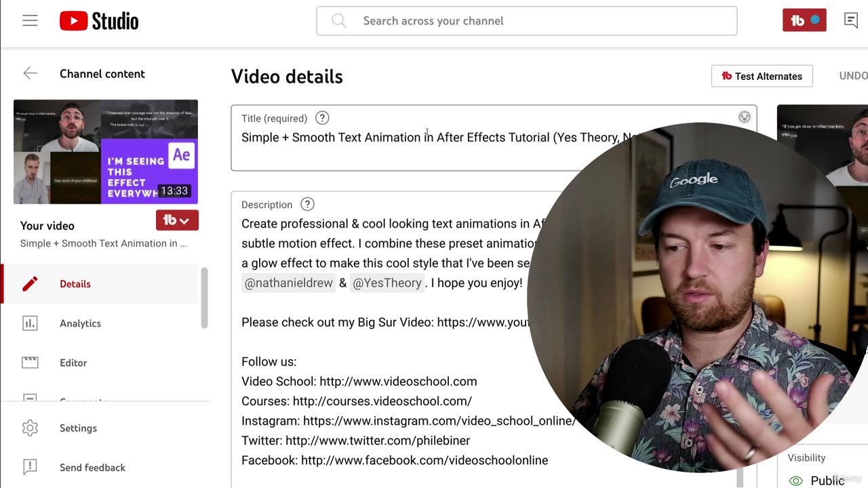The height and width of the screenshot is (488, 868).
Task: Open the Description help question mark
Action: tap(307, 204)
